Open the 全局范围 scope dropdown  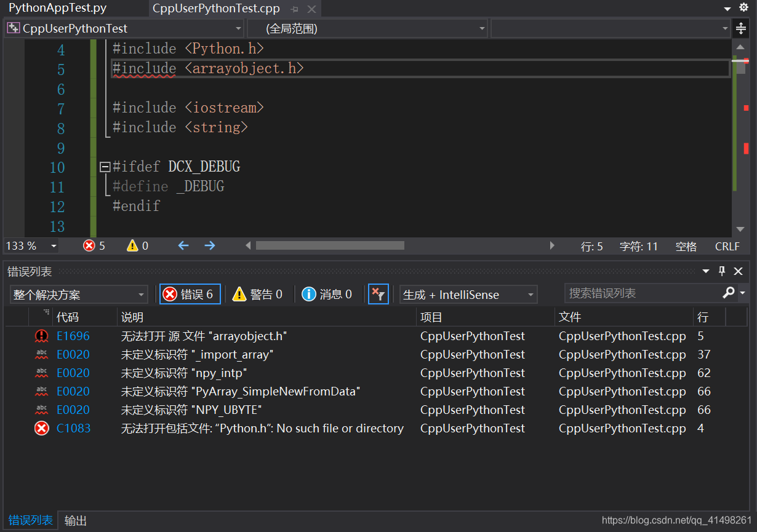tap(367, 28)
